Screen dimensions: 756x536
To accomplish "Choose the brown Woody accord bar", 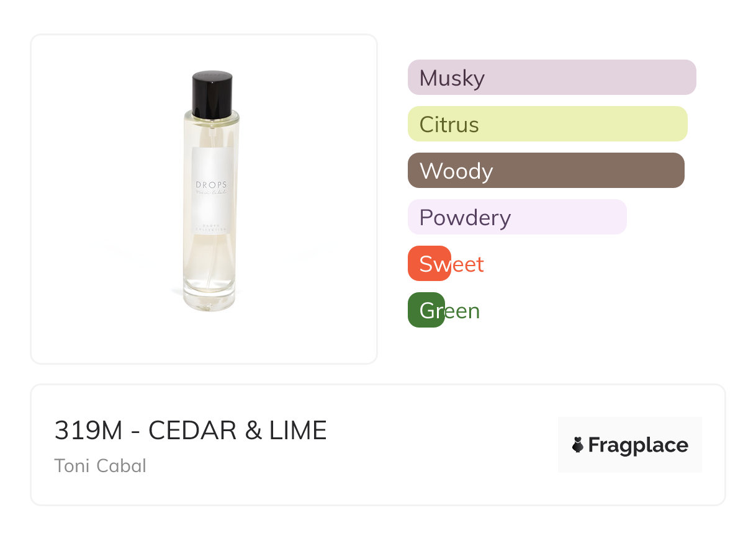I will point(546,171).
